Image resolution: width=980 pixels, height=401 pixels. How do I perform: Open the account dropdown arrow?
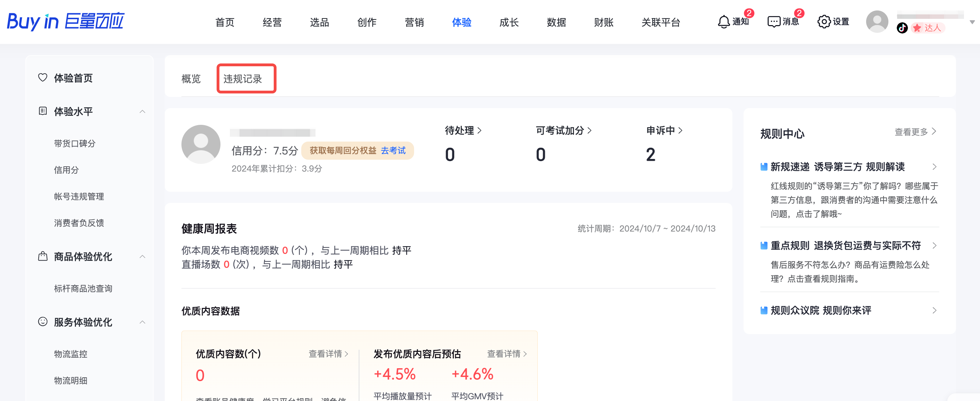pos(972,22)
